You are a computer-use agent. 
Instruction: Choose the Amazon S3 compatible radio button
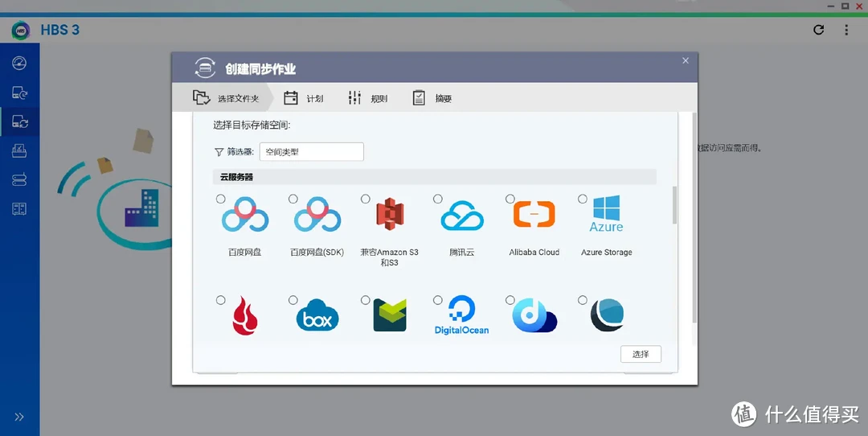point(366,199)
